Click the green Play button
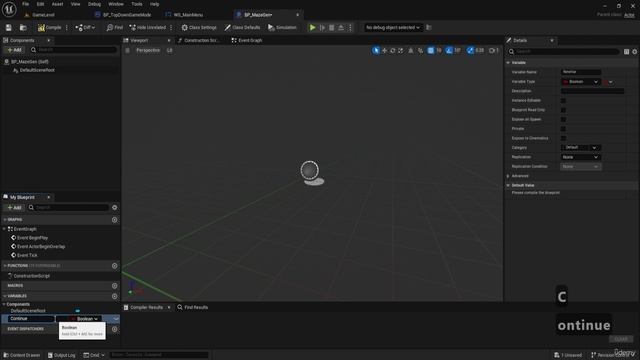Screen dimensions: 640x360 point(312,28)
